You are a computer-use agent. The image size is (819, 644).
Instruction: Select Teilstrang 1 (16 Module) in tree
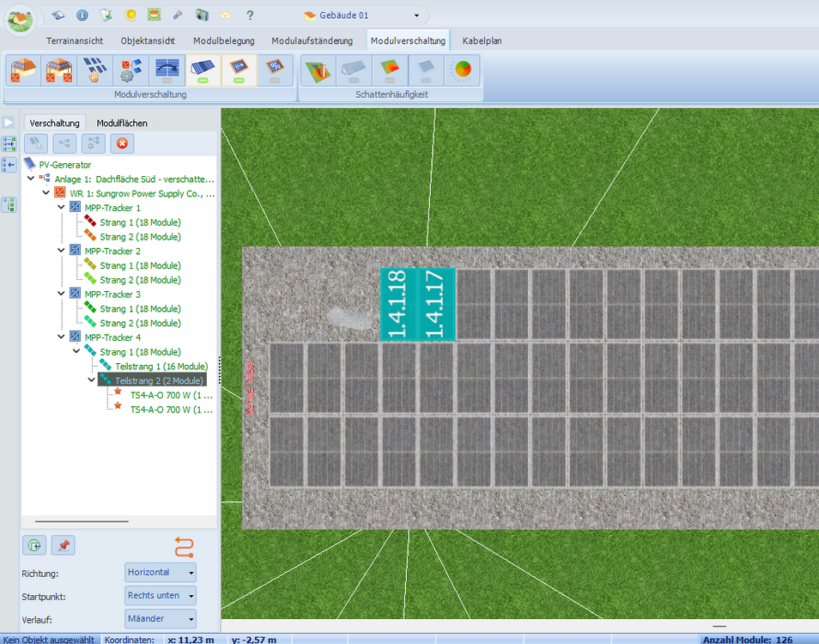pos(161,366)
